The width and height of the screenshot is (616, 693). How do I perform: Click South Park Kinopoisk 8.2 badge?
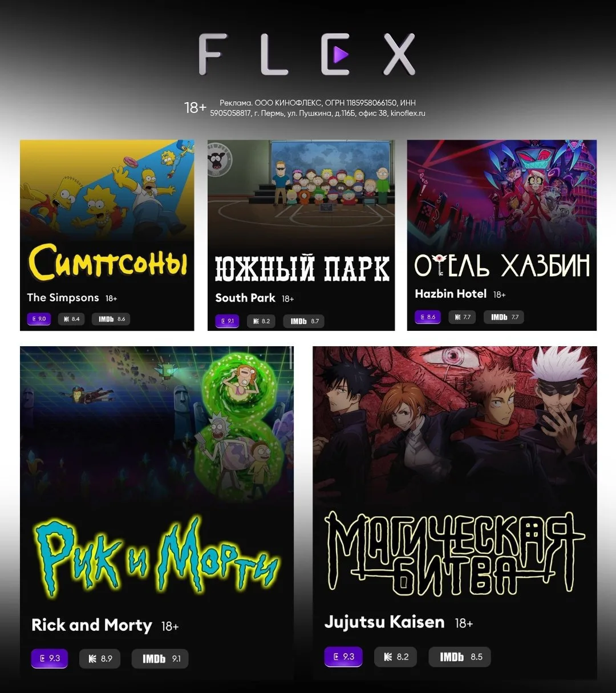(262, 321)
